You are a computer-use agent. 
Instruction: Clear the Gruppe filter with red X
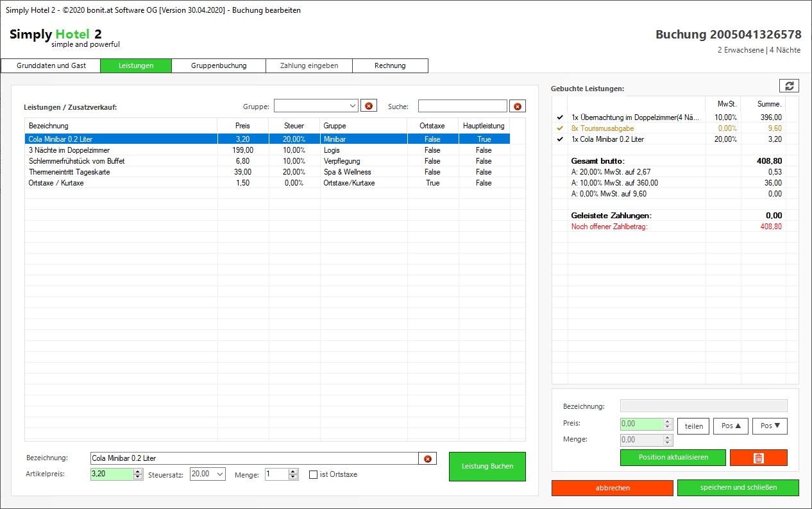[x=369, y=106]
